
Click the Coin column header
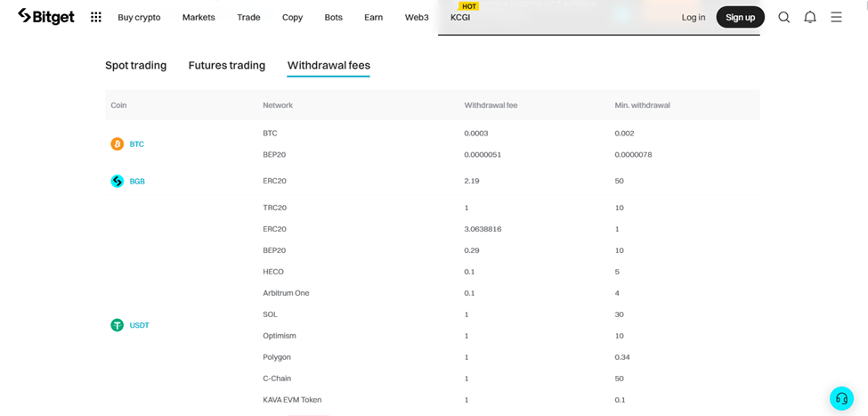[118, 105]
